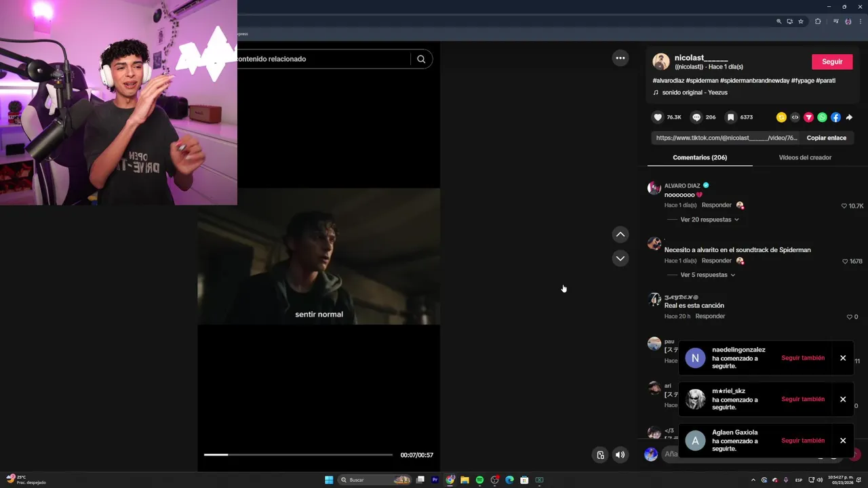Reply to the Spiderman soundtrack comment
This screenshot has width=868, height=488.
(716, 261)
